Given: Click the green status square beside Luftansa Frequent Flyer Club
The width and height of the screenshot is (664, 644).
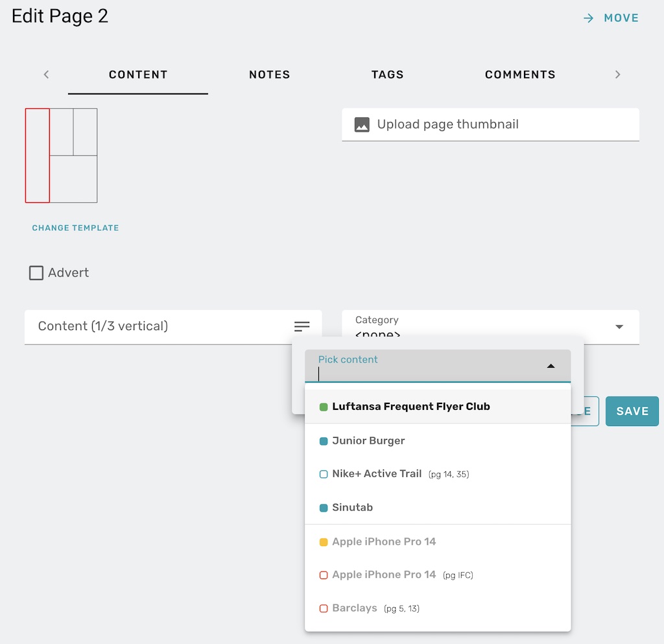Looking at the screenshot, I should (x=322, y=407).
